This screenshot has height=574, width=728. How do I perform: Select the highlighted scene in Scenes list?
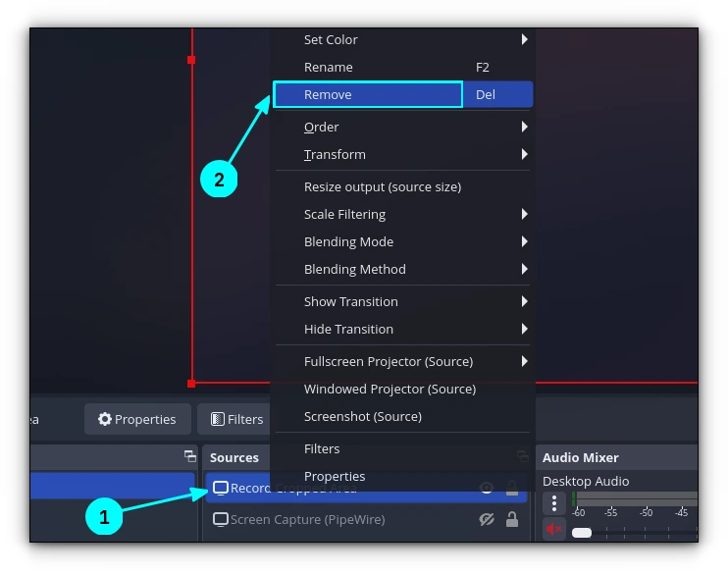coord(113,486)
